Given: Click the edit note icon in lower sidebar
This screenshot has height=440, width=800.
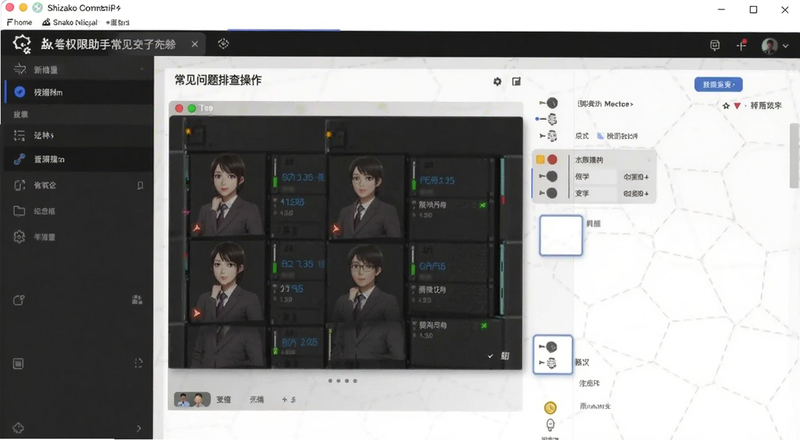Looking at the screenshot, I should tap(19, 300).
